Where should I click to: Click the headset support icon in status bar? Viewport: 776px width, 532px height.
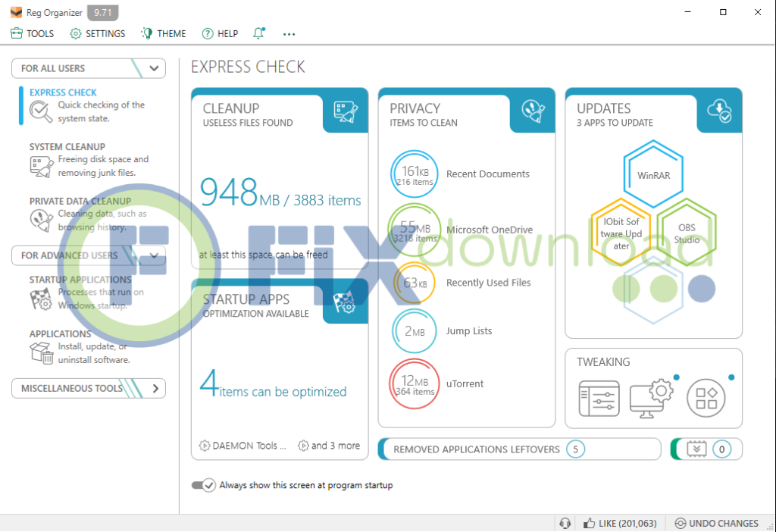tap(565, 524)
